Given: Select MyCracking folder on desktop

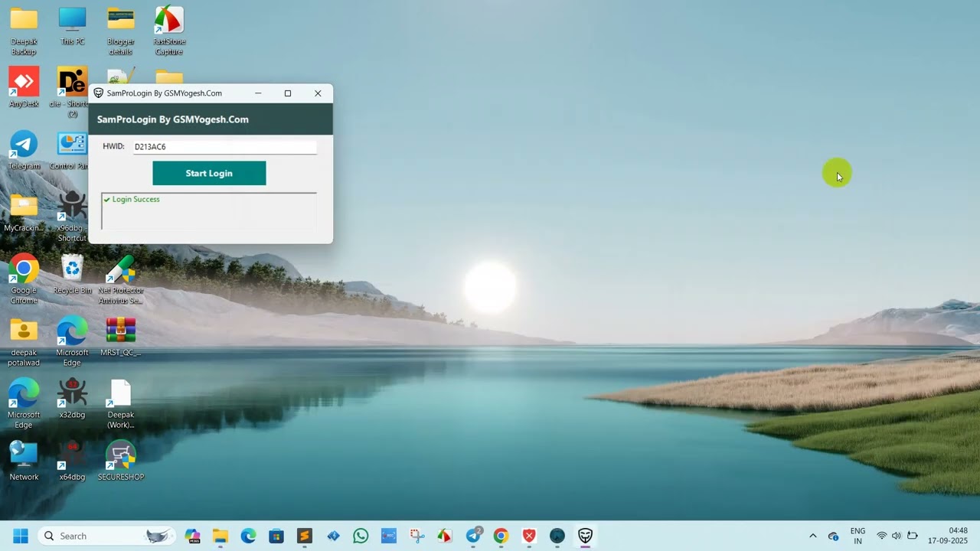Looking at the screenshot, I should click(x=24, y=212).
